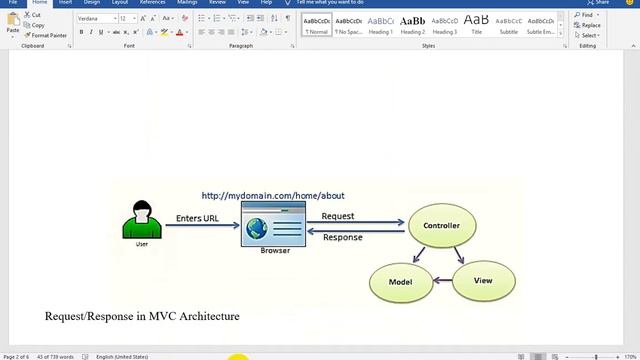
Task: Decrease paragraph indent
Action: click(250, 18)
